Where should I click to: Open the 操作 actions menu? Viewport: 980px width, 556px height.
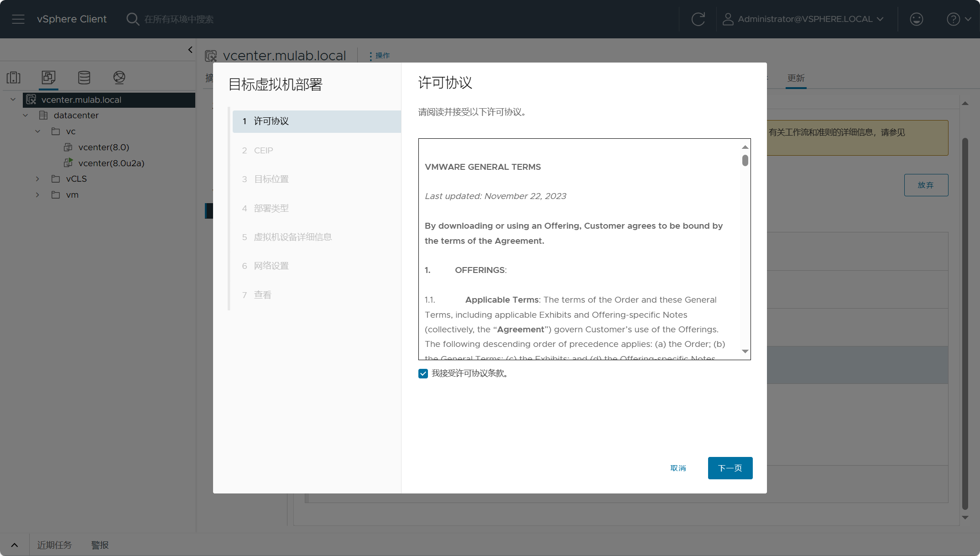tap(379, 56)
